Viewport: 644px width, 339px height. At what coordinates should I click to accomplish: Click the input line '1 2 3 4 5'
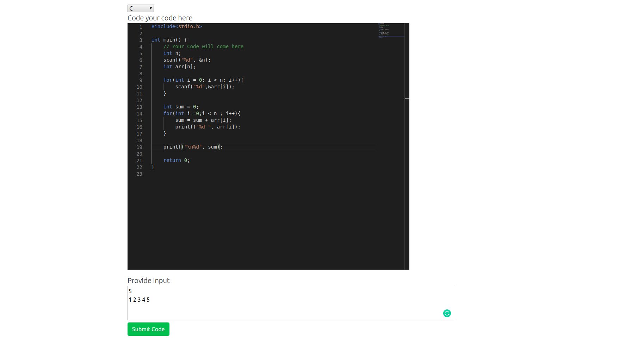click(139, 300)
